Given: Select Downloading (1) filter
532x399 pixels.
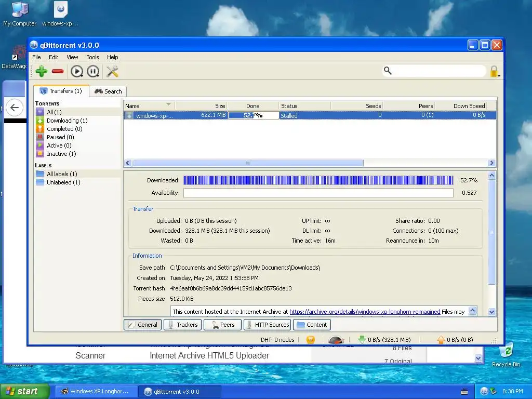Looking at the screenshot, I should [x=78, y=121].
